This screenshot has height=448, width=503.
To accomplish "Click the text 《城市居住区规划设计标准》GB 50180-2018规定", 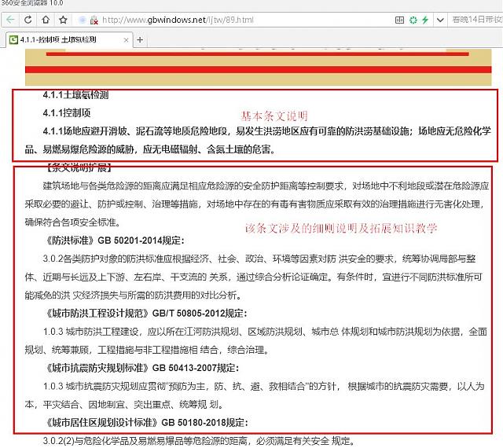I will 145,422.
